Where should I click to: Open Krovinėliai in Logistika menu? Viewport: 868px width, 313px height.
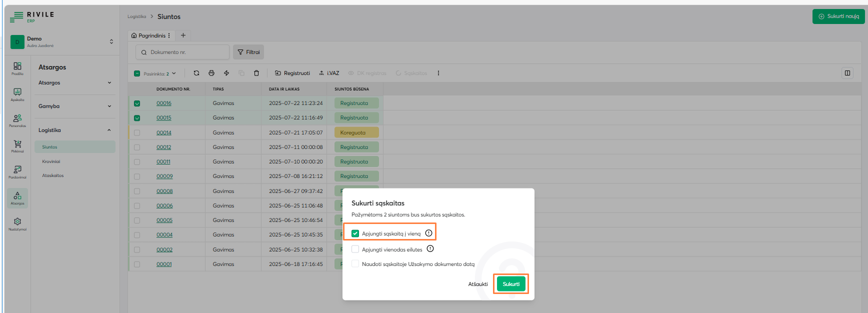pos(51,161)
